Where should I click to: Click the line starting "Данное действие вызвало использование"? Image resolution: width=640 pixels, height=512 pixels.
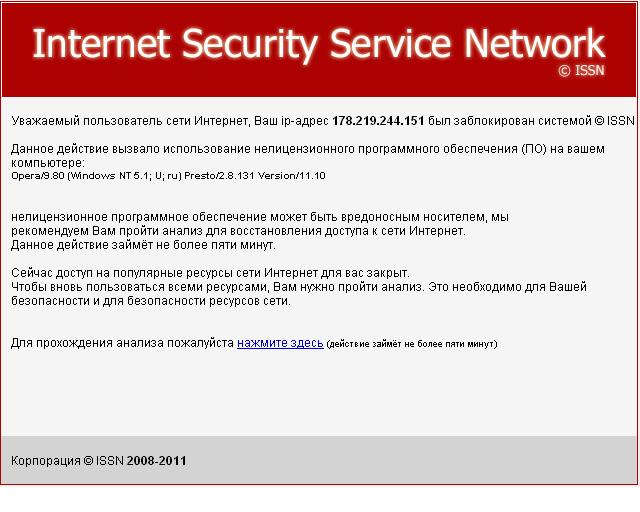click(307, 149)
